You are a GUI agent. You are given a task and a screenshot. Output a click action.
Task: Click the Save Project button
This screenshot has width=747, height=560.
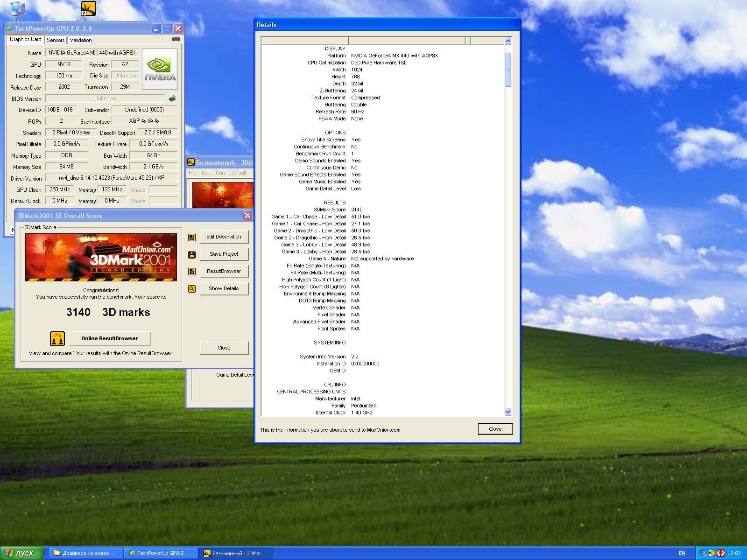224,254
